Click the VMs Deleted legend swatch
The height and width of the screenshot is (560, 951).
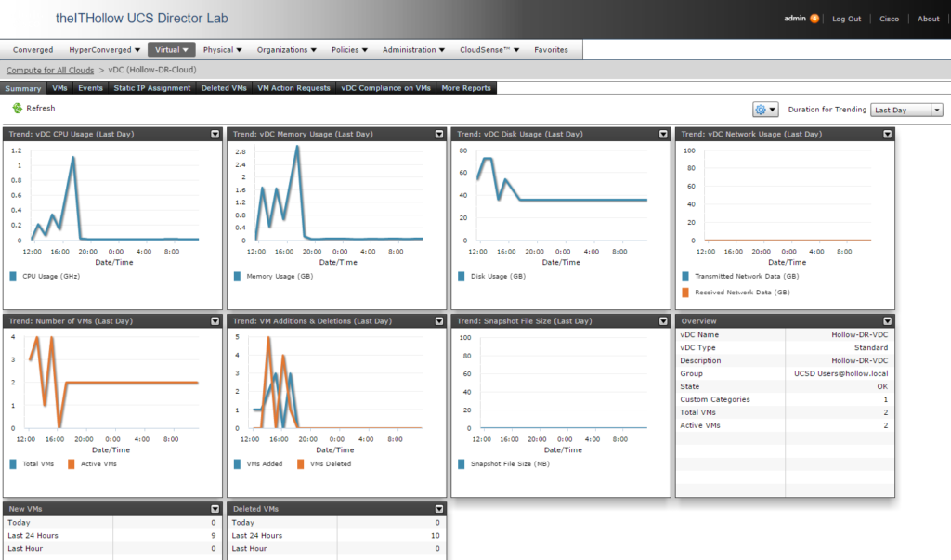click(x=301, y=464)
